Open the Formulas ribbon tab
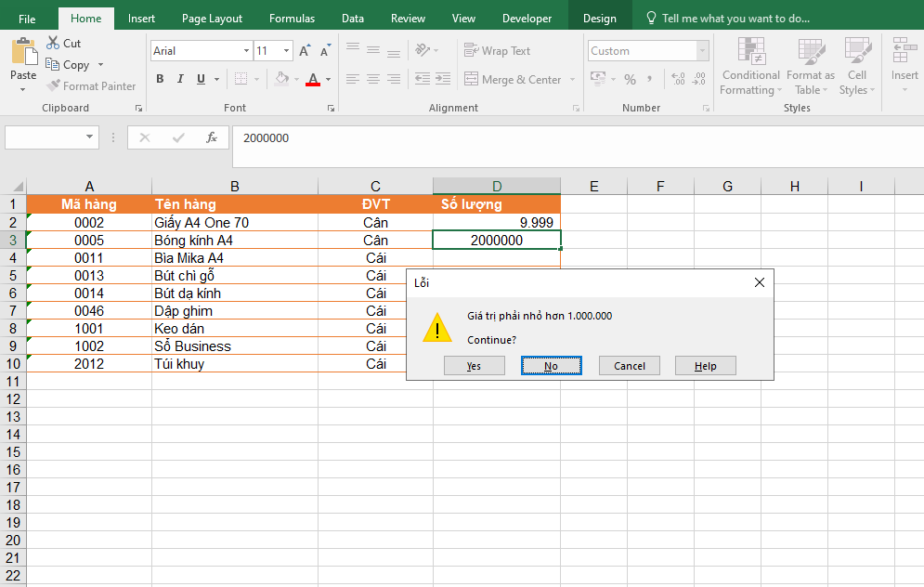 pyautogui.click(x=292, y=19)
